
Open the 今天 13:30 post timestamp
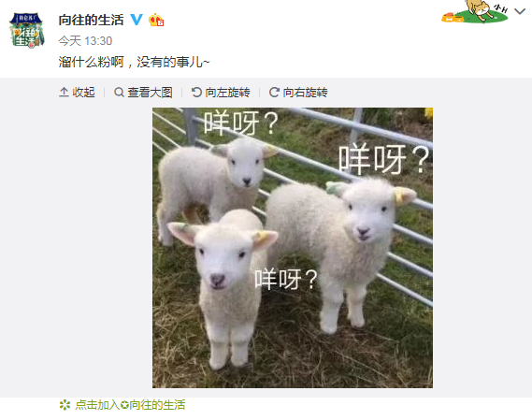pos(85,41)
